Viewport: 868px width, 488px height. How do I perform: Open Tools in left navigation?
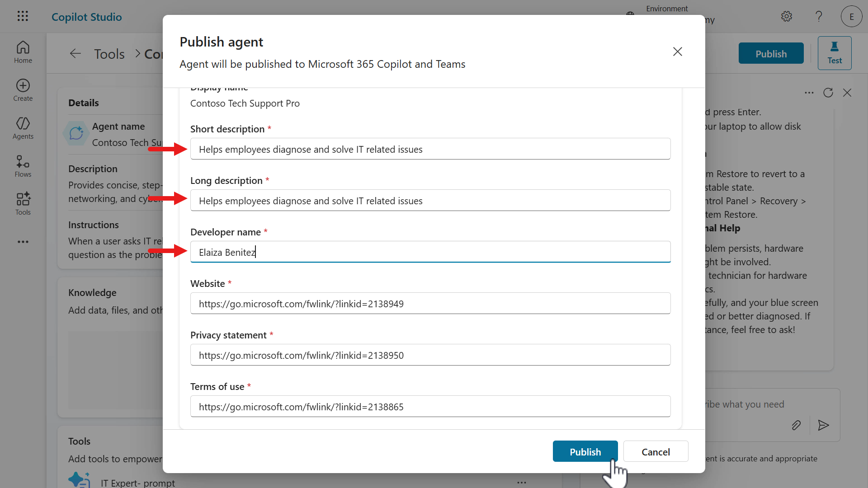tap(23, 204)
